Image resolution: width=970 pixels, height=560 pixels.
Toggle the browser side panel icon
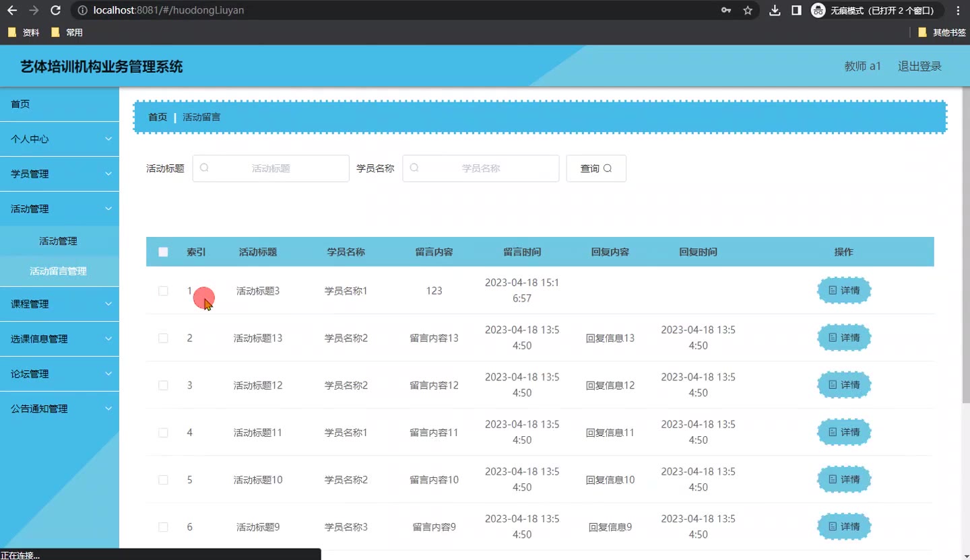point(796,10)
